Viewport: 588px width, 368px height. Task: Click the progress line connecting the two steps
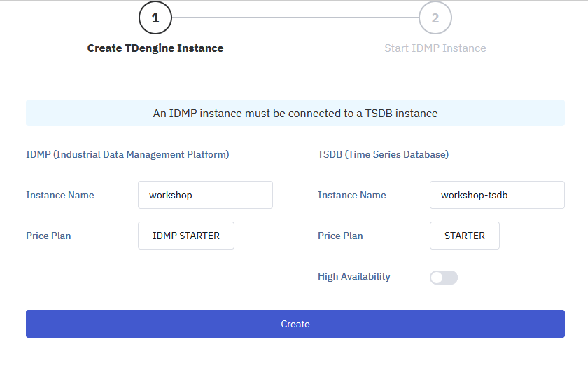[x=295, y=18]
